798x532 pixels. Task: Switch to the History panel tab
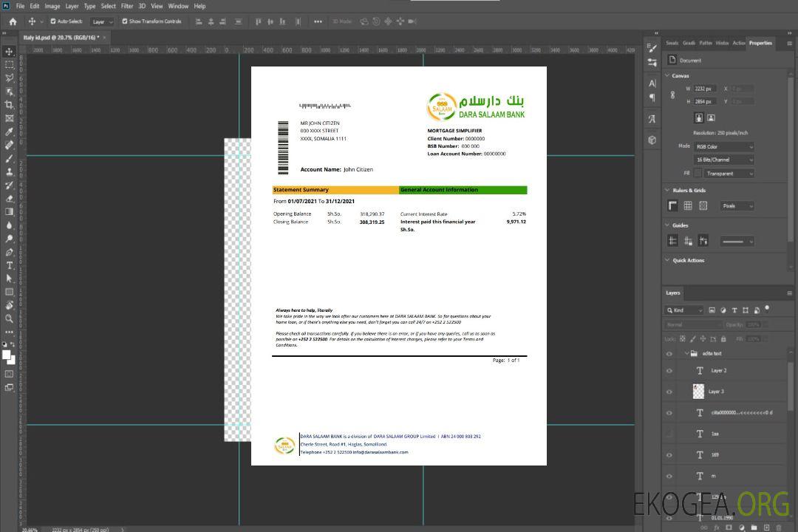(722, 44)
